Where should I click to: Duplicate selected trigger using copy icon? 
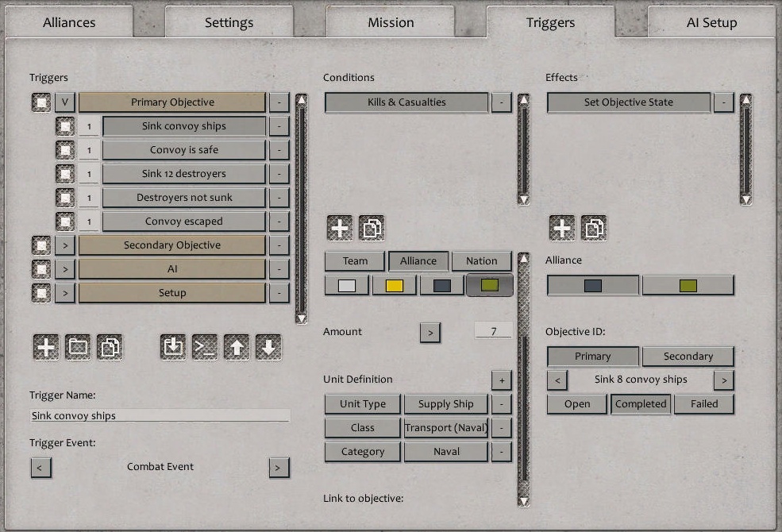point(110,347)
